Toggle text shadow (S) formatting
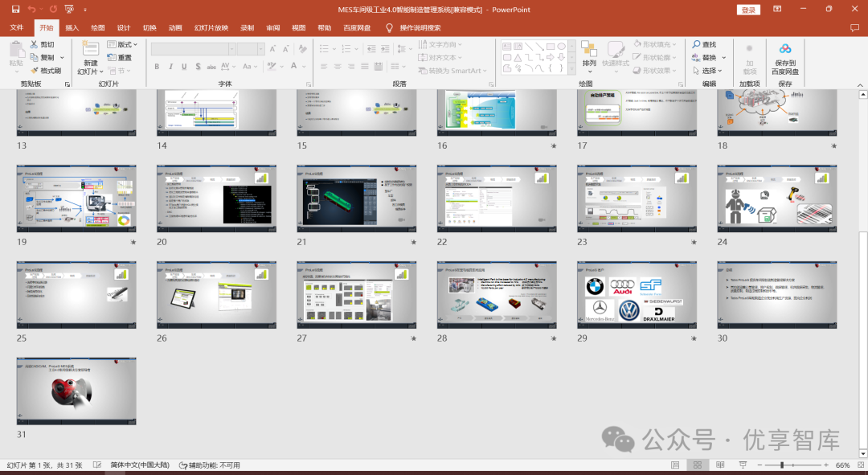Image resolution: width=868 pixels, height=475 pixels. click(x=198, y=67)
